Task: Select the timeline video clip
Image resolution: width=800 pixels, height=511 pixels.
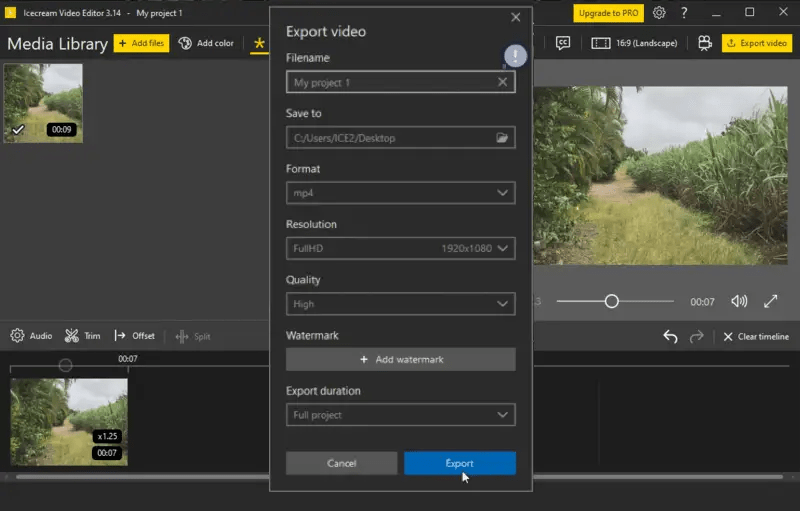Action: coord(69,422)
